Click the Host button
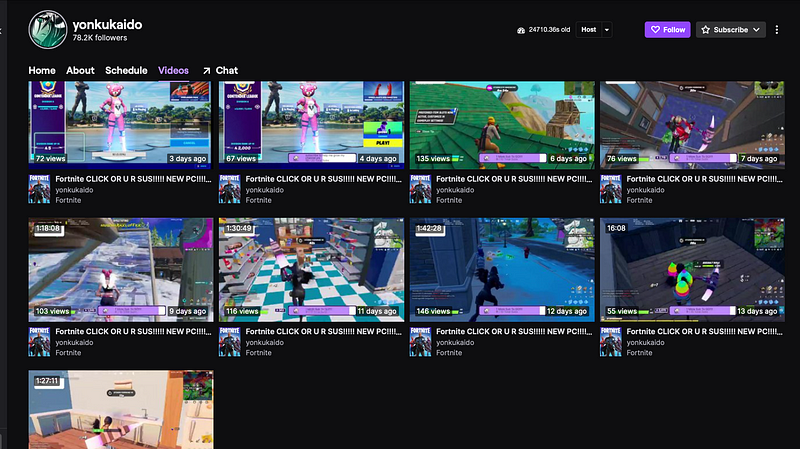This screenshot has height=449, width=800. (588, 30)
